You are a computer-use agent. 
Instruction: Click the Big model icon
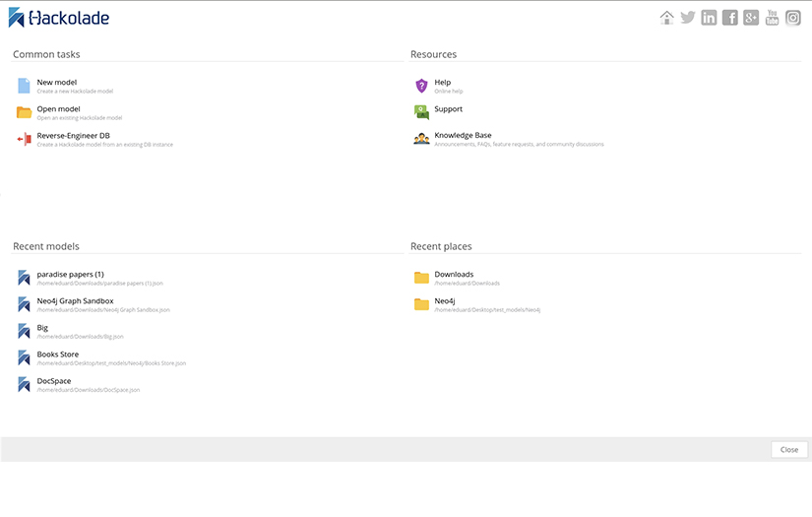(x=24, y=331)
